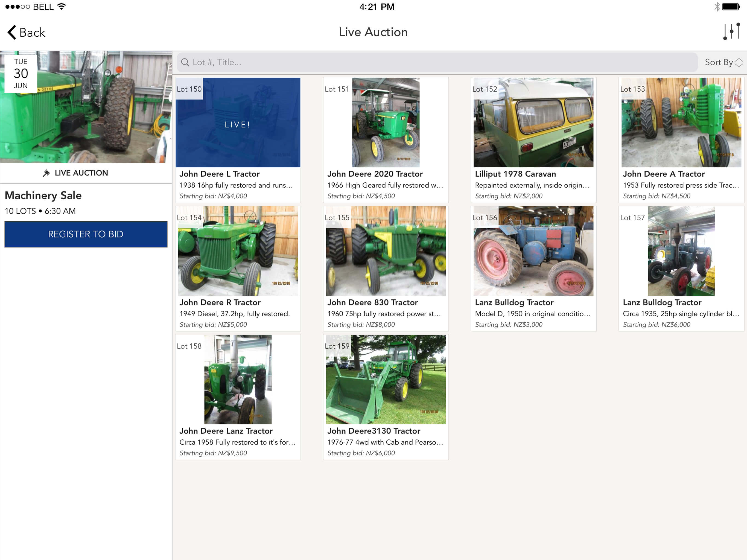The width and height of the screenshot is (747, 560).
Task: Click the TUE 30 JUN date badge
Action: point(21,73)
